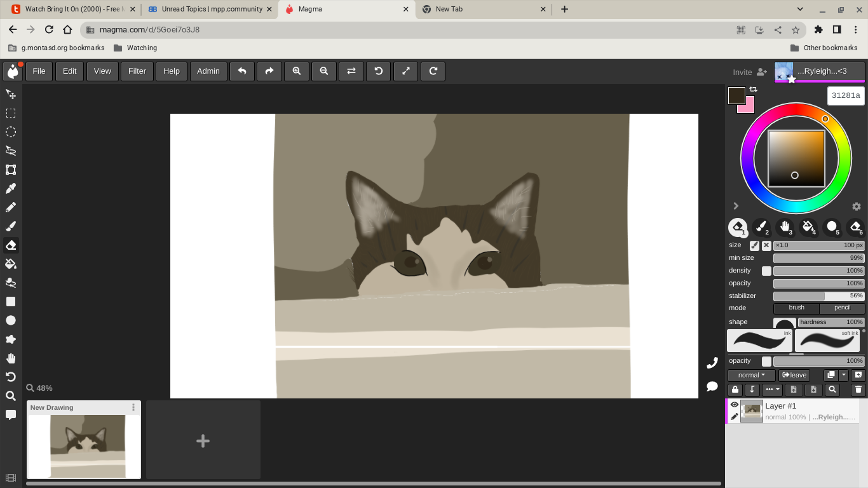The width and height of the screenshot is (868, 488).
Task: Click the Undo arrow in top toolbar
Action: click(x=242, y=71)
